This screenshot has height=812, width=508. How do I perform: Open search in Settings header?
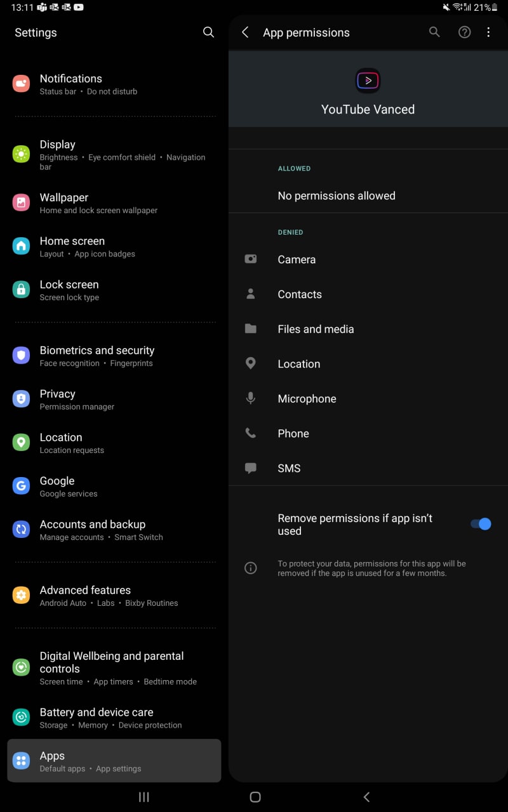[208, 32]
